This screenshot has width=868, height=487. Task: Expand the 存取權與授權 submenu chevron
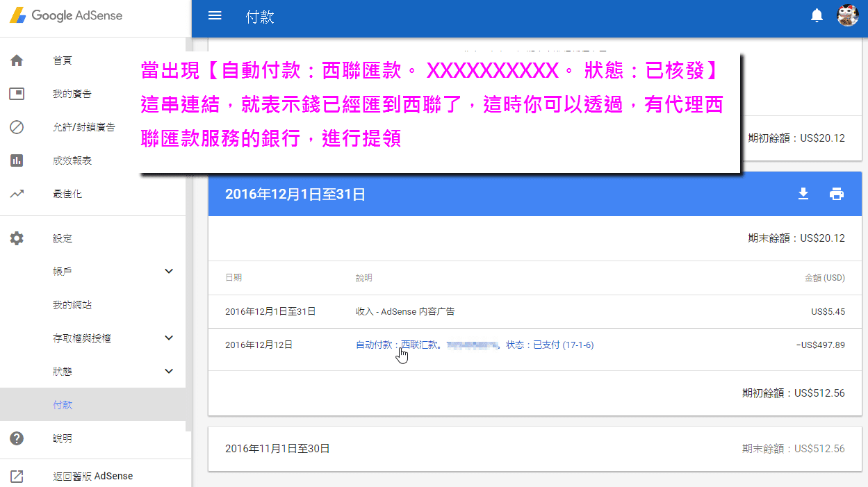[169, 338]
